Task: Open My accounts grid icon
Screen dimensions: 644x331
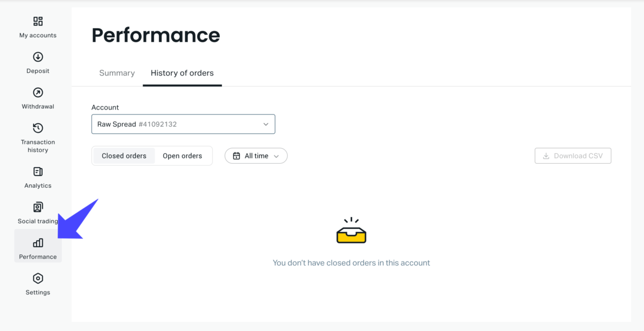Action: coord(38,21)
